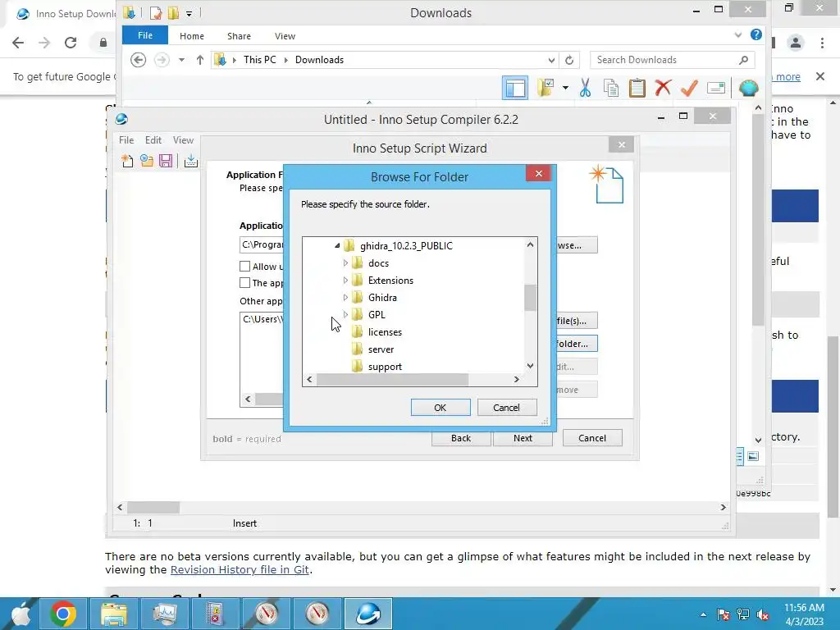Expand the Explorer ribbon chevron
This screenshot has width=840, height=630.
[738, 34]
